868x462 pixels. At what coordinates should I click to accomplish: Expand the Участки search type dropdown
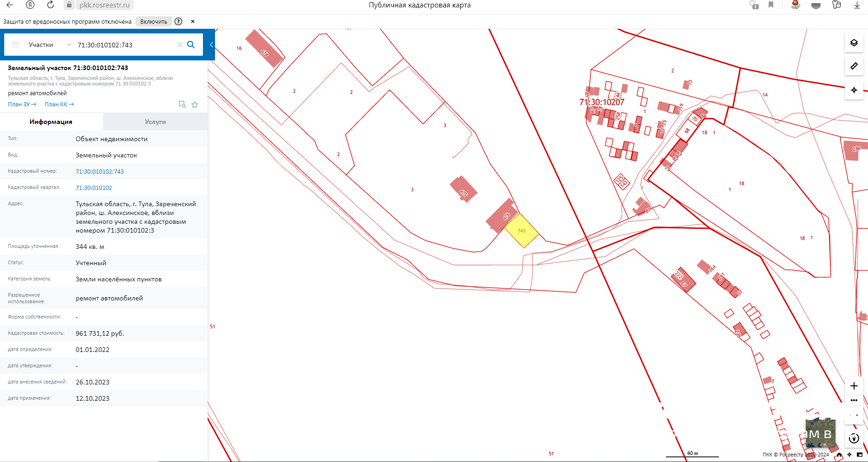[69, 45]
